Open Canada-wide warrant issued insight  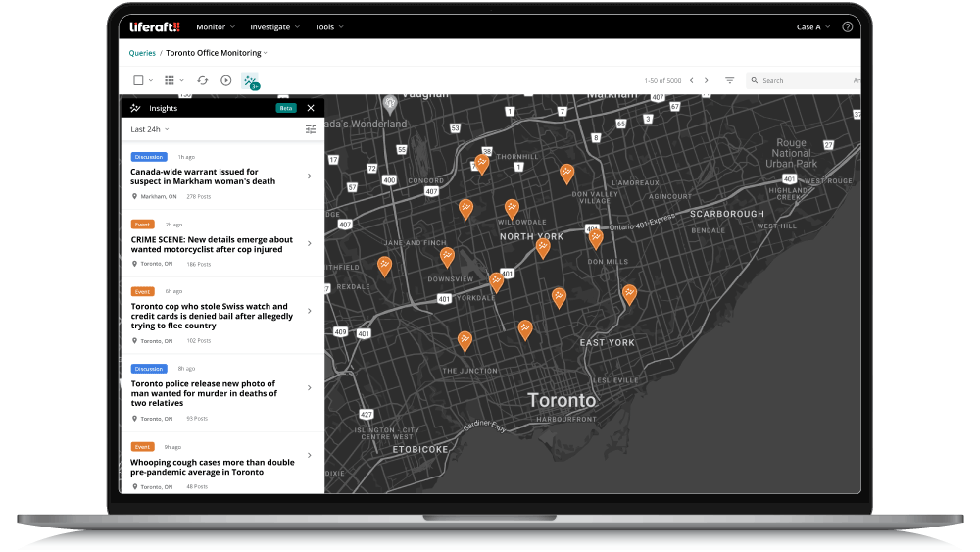click(x=203, y=176)
